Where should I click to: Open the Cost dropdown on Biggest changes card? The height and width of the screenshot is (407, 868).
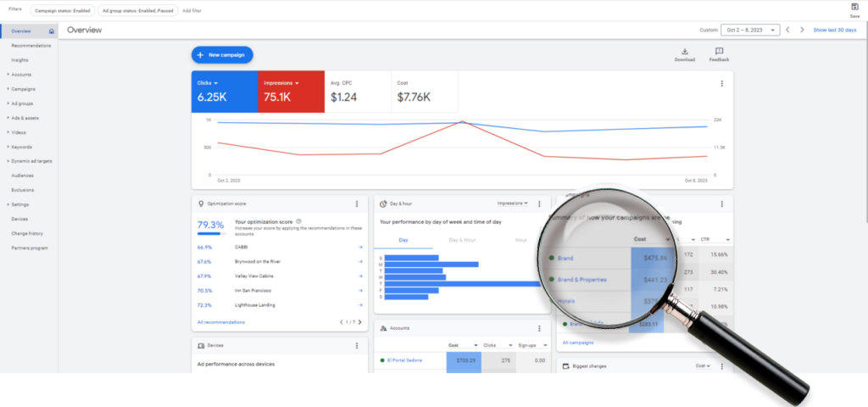(703, 366)
